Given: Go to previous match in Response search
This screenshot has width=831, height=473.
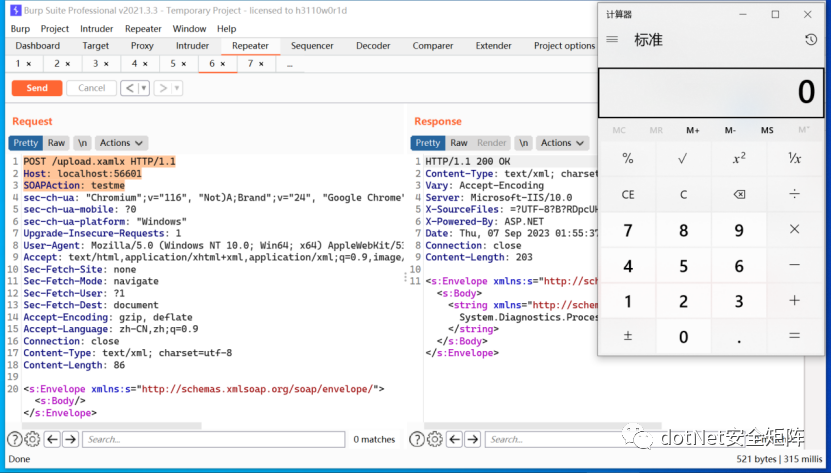Looking at the screenshot, I should 454,439.
